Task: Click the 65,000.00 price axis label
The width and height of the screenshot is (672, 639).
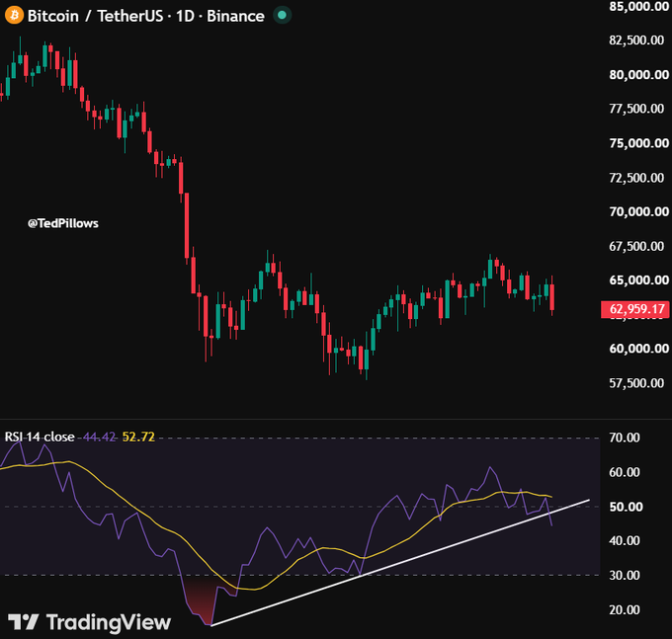Action: 639,280
